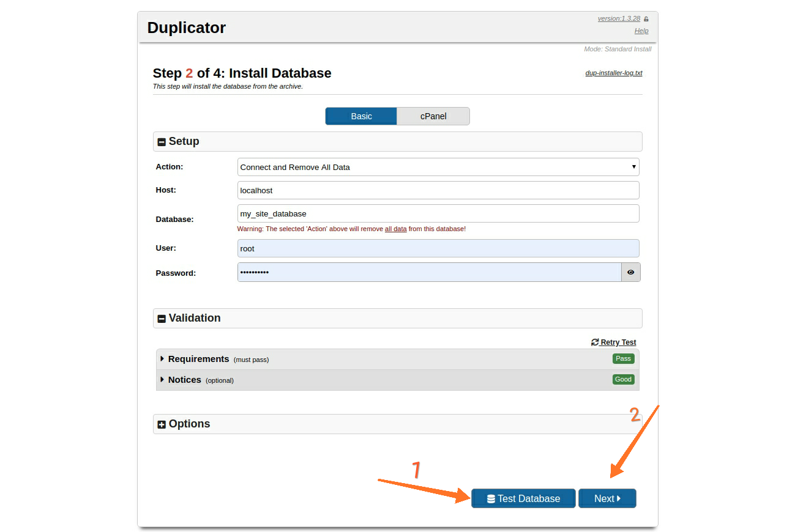The width and height of the screenshot is (795, 532).
Task: Click the Setup section heading text
Action: tap(184, 141)
